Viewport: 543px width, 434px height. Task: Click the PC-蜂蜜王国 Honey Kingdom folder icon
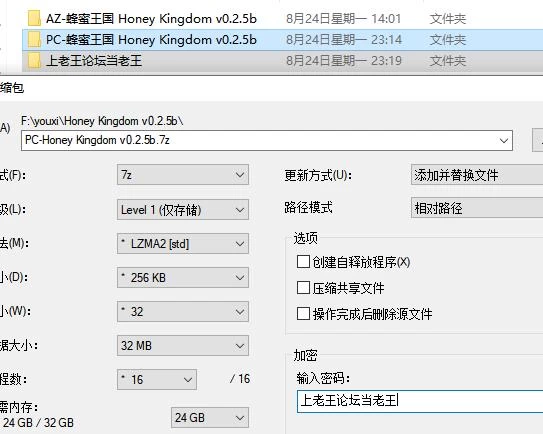[34, 39]
